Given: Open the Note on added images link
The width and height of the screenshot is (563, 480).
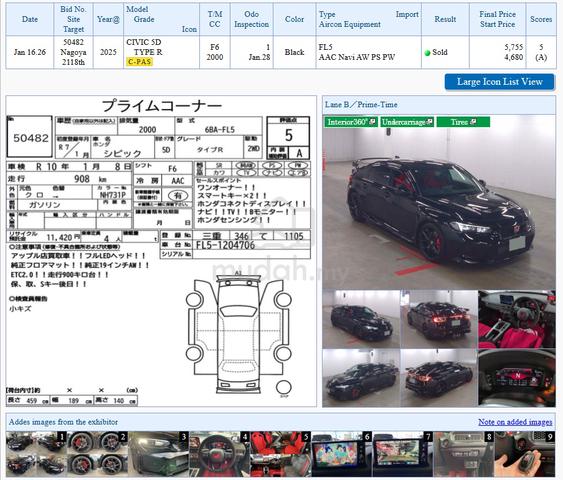Looking at the screenshot, I should (515, 422).
